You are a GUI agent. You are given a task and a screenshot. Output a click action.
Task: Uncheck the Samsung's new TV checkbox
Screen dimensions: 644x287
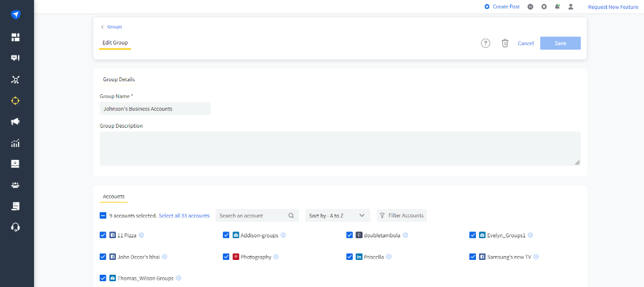coord(473,257)
